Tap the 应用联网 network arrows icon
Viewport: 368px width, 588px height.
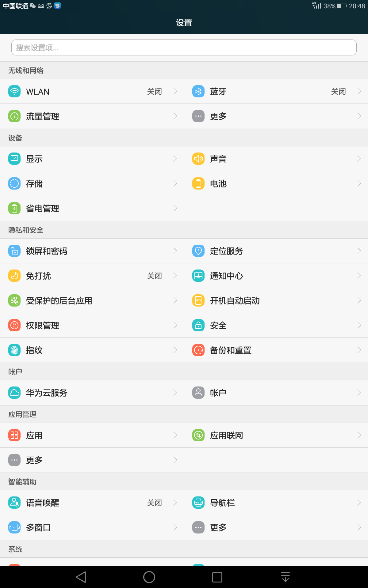198,435
